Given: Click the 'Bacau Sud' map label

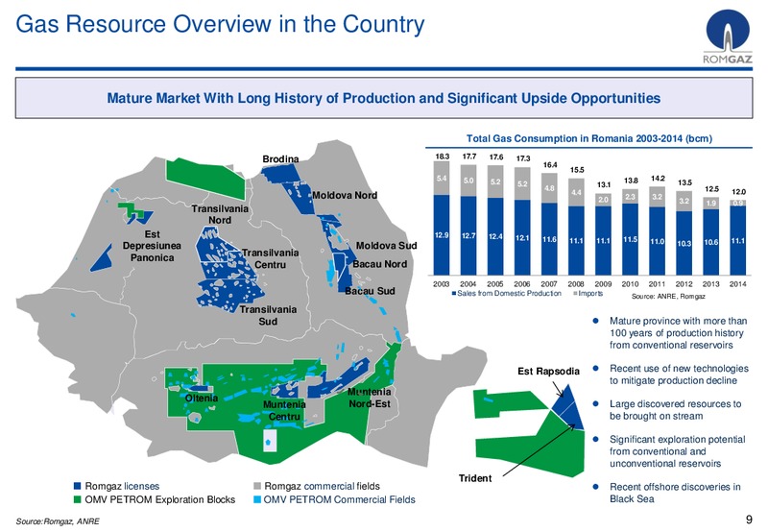Looking at the screenshot, I should [x=370, y=291].
